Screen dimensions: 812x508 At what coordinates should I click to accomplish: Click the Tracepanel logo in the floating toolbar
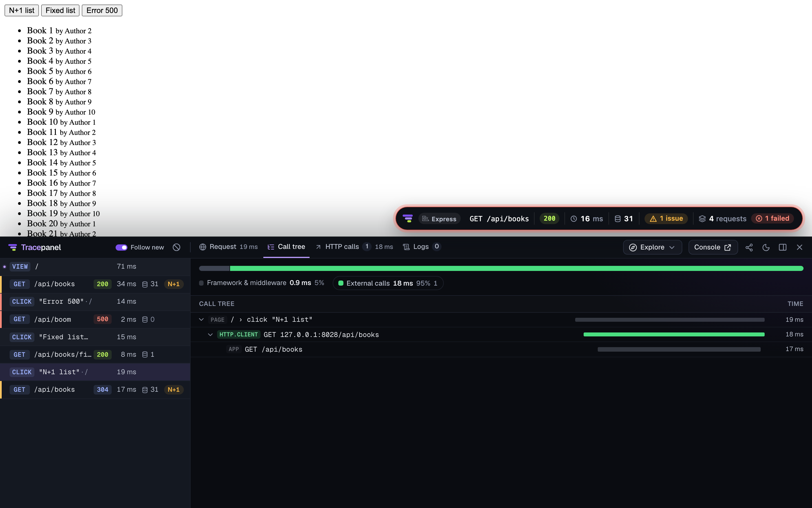pos(407,218)
